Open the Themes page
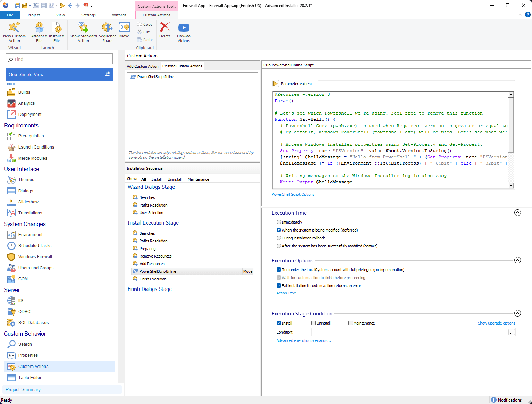This screenshot has width=532, height=404. pyautogui.click(x=26, y=180)
